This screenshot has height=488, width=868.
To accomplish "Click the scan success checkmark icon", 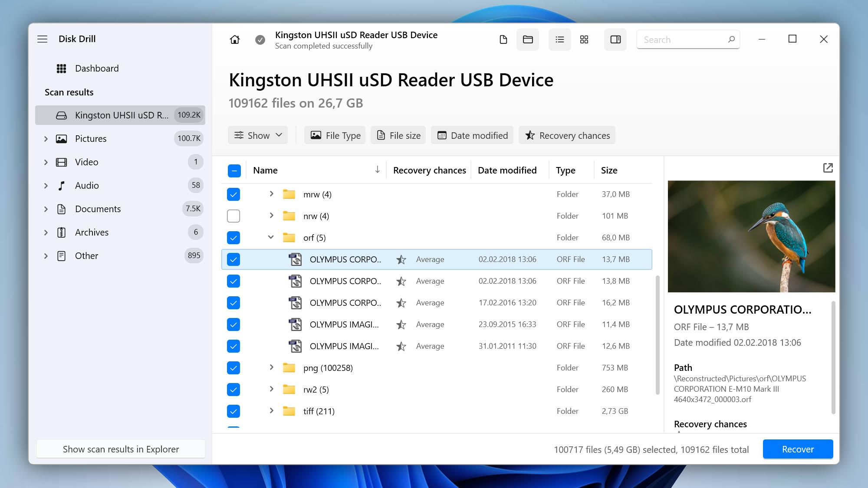I will pos(260,39).
